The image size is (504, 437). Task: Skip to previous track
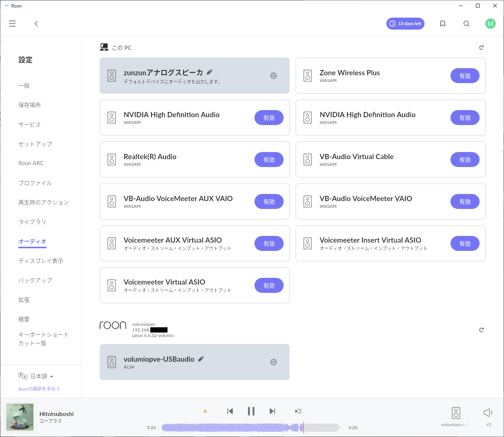click(x=230, y=411)
